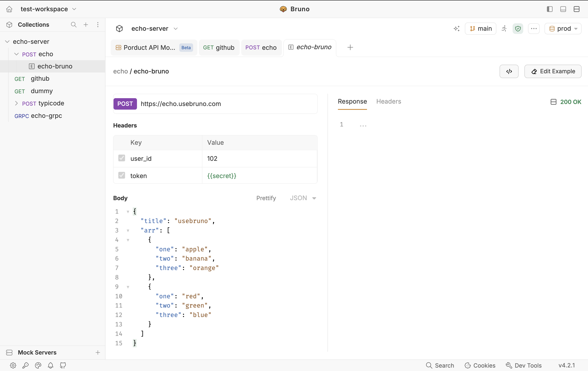Open echo-server collection dropdown chevron

pyautogui.click(x=175, y=29)
